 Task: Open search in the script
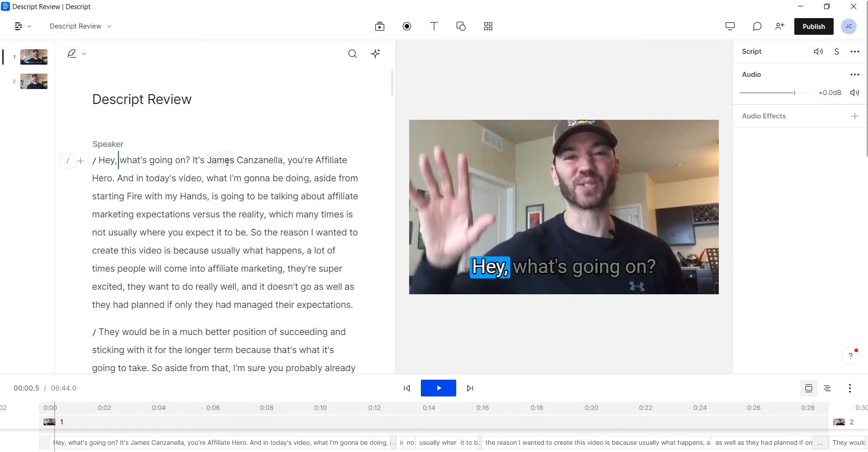(353, 54)
